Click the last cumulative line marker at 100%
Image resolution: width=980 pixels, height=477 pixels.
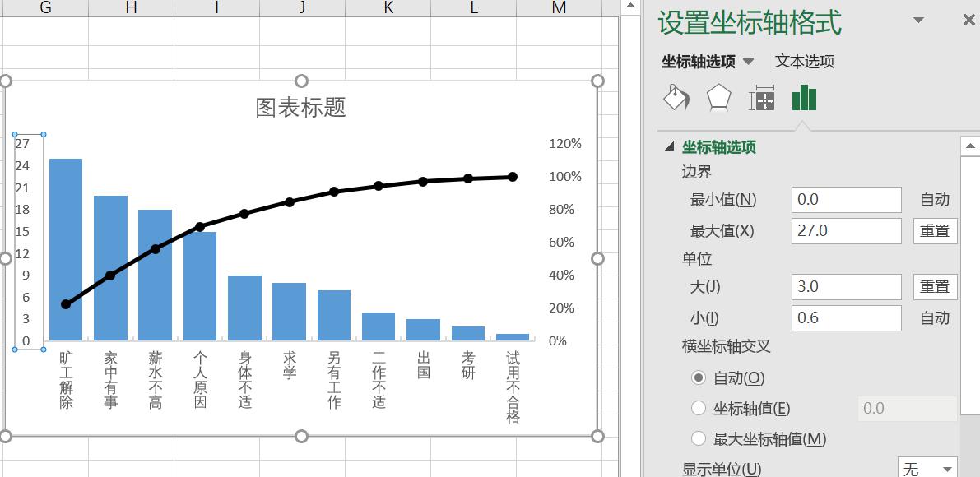tap(513, 177)
